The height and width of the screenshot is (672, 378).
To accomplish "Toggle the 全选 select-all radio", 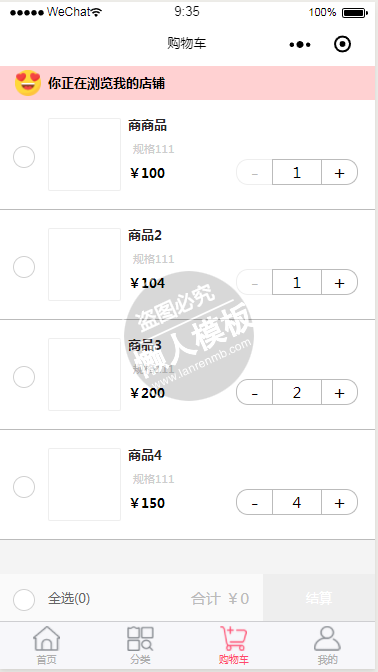I will pos(24,600).
